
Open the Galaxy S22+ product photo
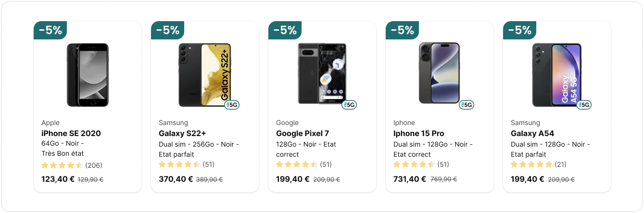coord(205,75)
